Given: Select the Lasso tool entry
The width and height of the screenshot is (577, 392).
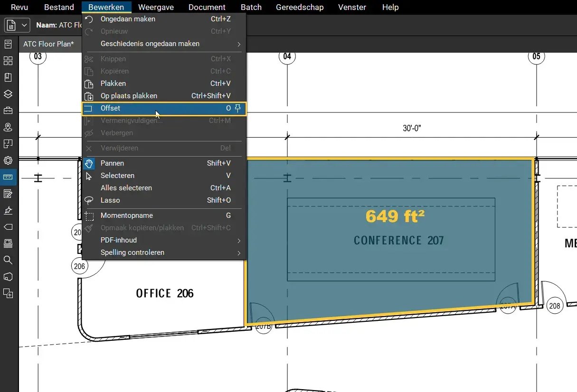Looking at the screenshot, I should [164, 200].
